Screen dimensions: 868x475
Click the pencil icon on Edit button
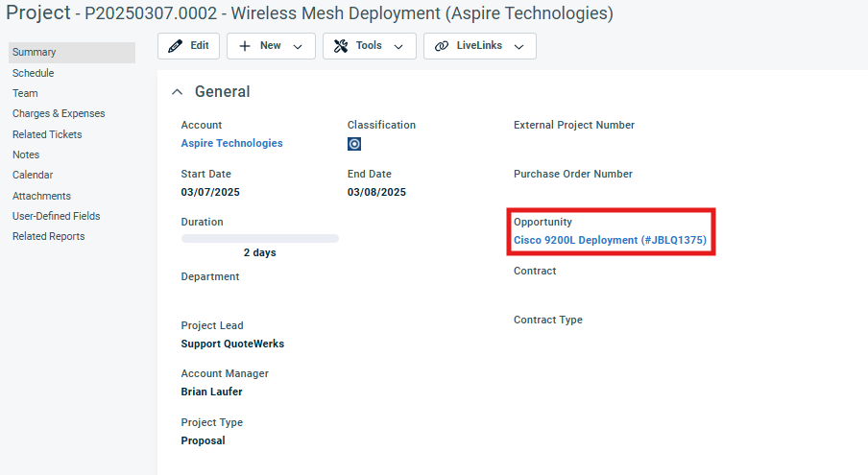click(175, 46)
